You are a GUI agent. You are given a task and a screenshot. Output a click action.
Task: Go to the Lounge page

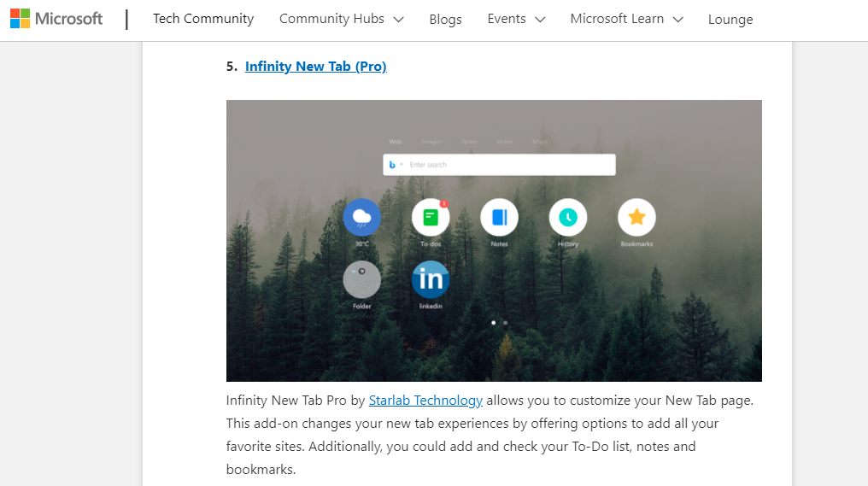tap(730, 20)
